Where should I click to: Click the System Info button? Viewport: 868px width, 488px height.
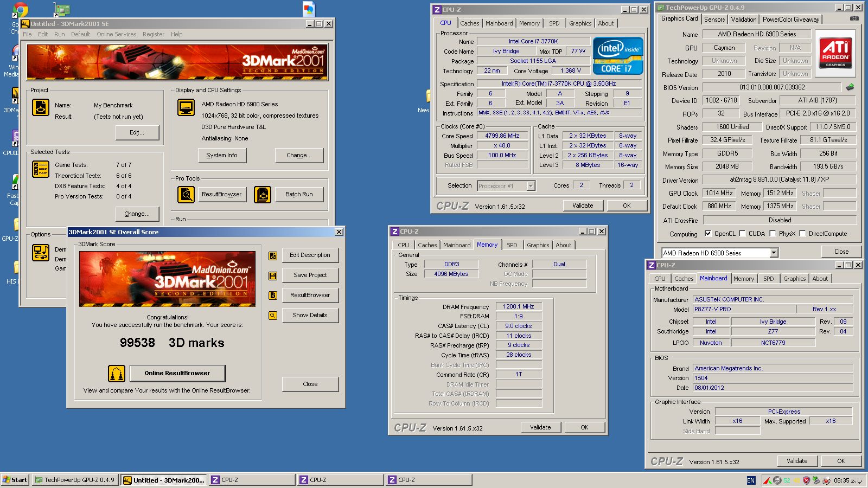pos(222,156)
